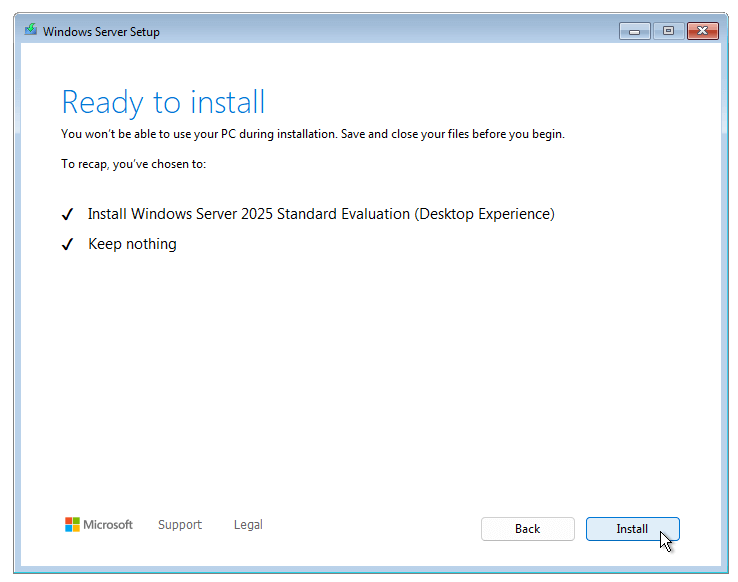The image size is (738, 582).
Task: Minimize the Windows Server Setup window
Action: coord(634,32)
